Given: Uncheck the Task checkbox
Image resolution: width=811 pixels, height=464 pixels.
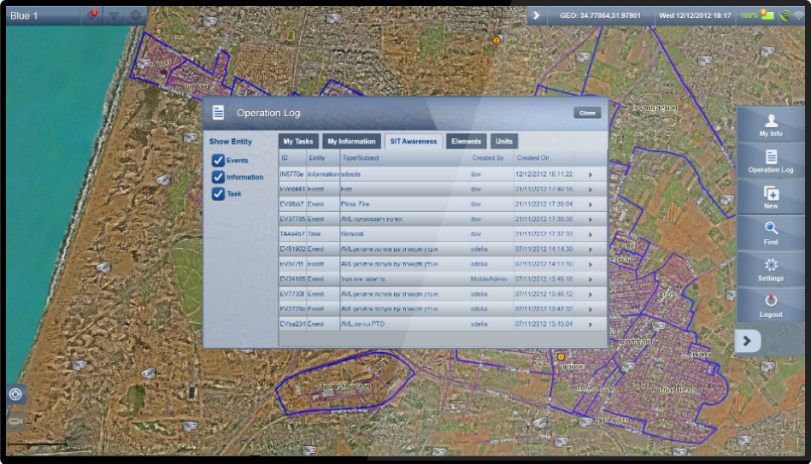Looking at the screenshot, I should pos(218,194).
